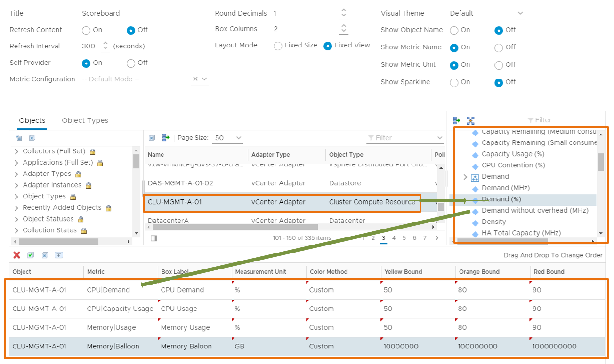Select the Capacity Usage (%) metric
614x364 pixels.
(x=513, y=154)
